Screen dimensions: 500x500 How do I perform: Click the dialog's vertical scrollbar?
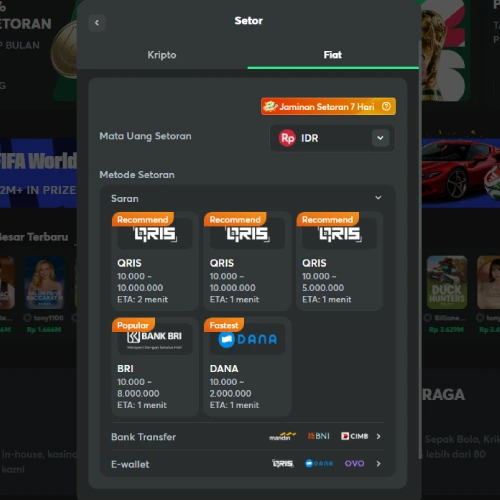pyautogui.click(x=420, y=250)
